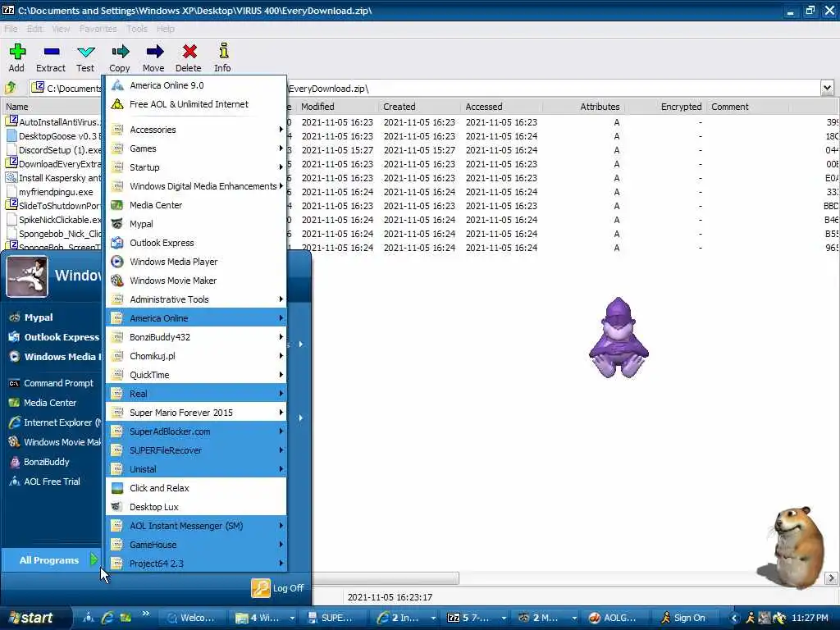Open the America Online program folder
The height and width of the screenshot is (630, 840).
click(x=197, y=318)
